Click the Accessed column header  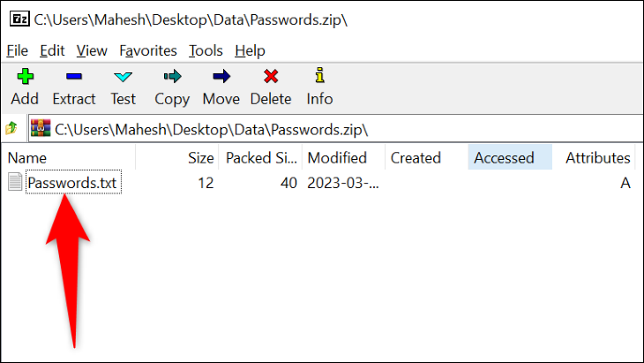pyautogui.click(x=504, y=158)
